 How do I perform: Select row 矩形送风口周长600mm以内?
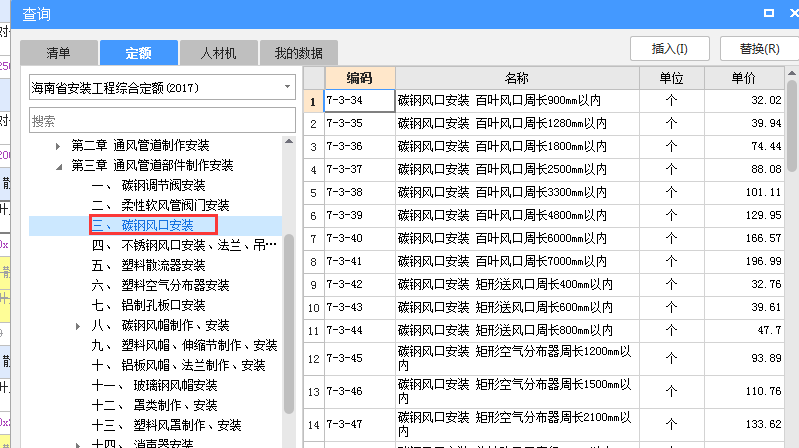click(x=517, y=307)
